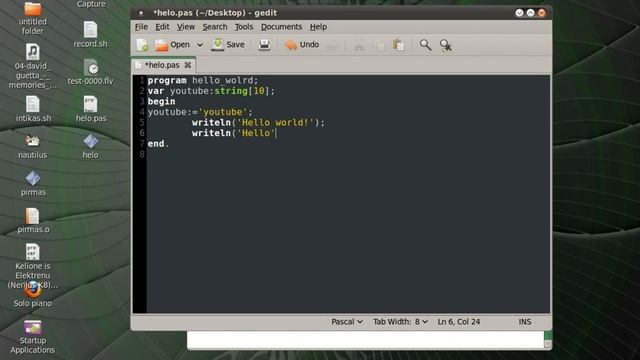
Task: Open the Tab Width dropdown
Action: click(400, 322)
